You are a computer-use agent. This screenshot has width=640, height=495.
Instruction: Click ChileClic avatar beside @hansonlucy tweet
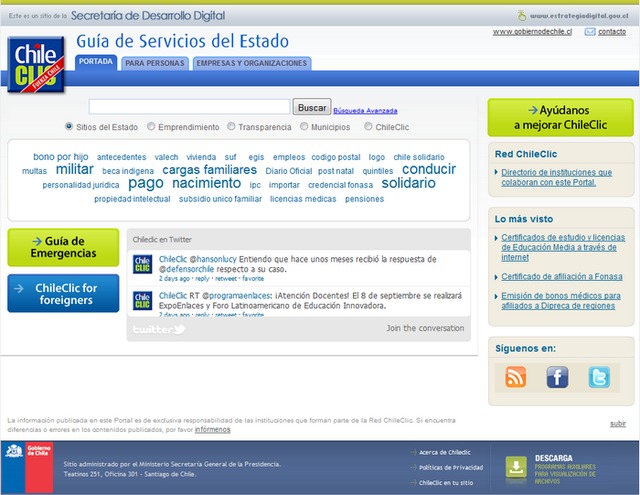click(x=142, y=264)
